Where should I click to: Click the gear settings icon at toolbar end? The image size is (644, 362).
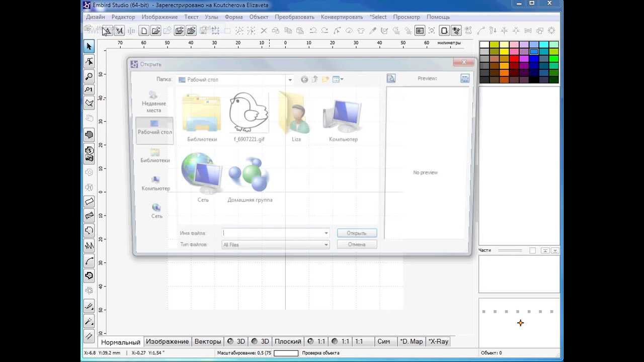tap(552, 31)
